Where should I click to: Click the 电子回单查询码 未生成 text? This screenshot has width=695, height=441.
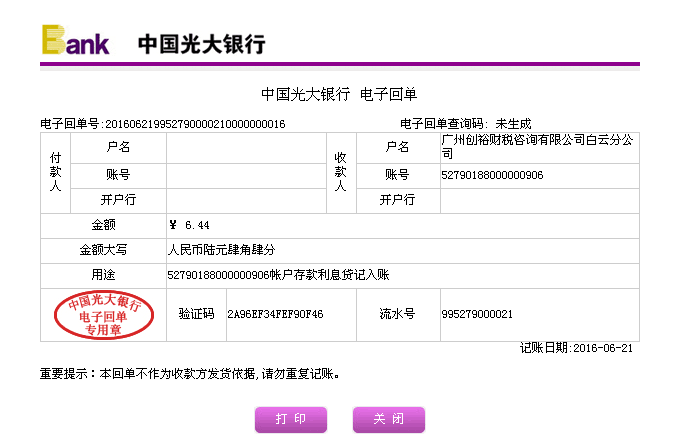pos(465,124)
